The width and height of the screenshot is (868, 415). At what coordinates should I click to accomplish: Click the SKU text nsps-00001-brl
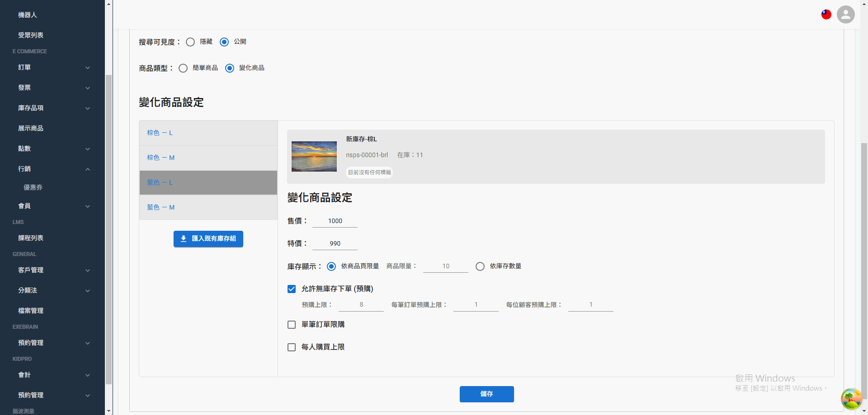click(x=367, y=155)
